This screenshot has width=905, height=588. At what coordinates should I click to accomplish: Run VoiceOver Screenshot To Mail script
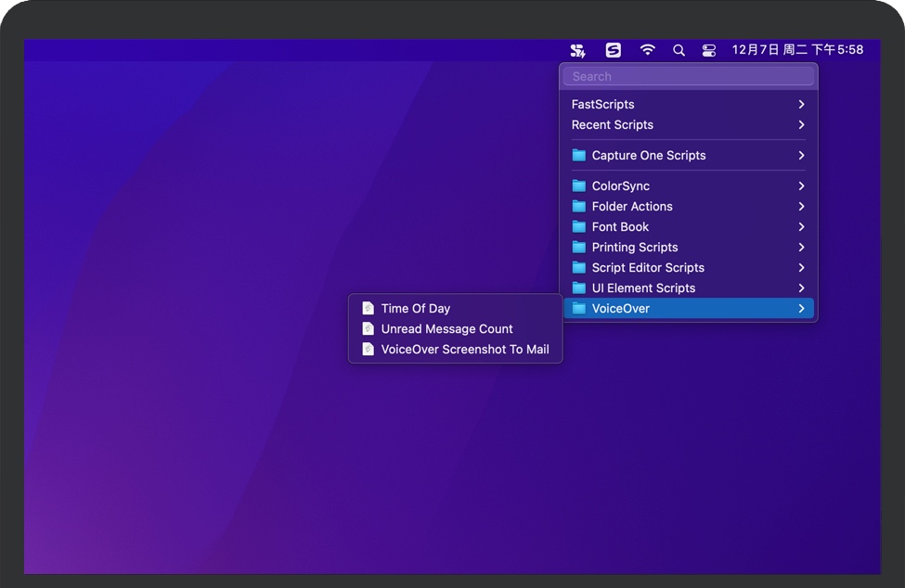click(x=464, y=350)
